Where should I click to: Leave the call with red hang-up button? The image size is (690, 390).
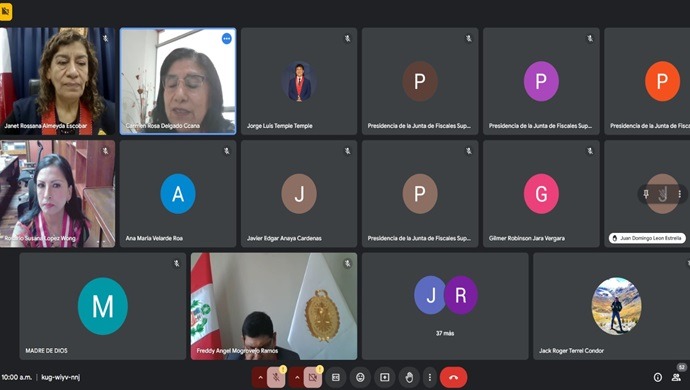(x=453, y=377)
